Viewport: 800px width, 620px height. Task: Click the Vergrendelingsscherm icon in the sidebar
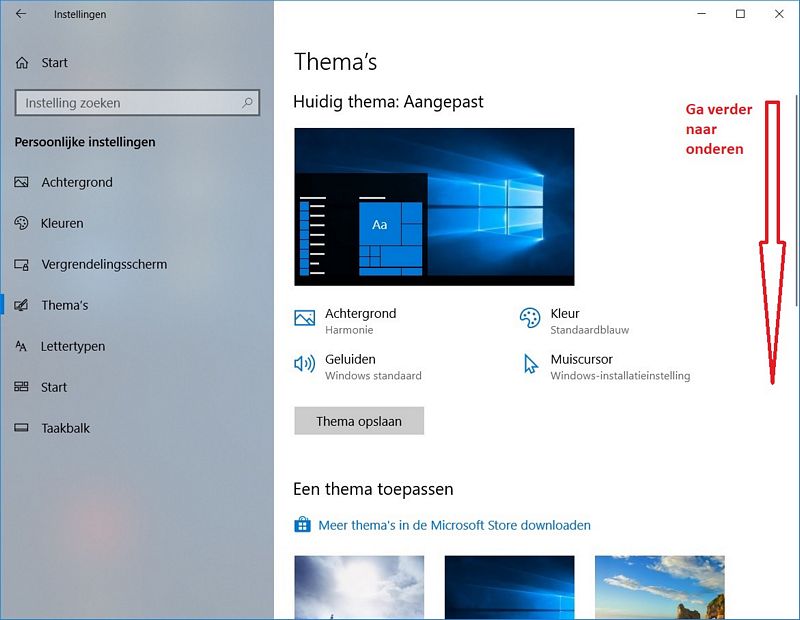click(21, 264)
